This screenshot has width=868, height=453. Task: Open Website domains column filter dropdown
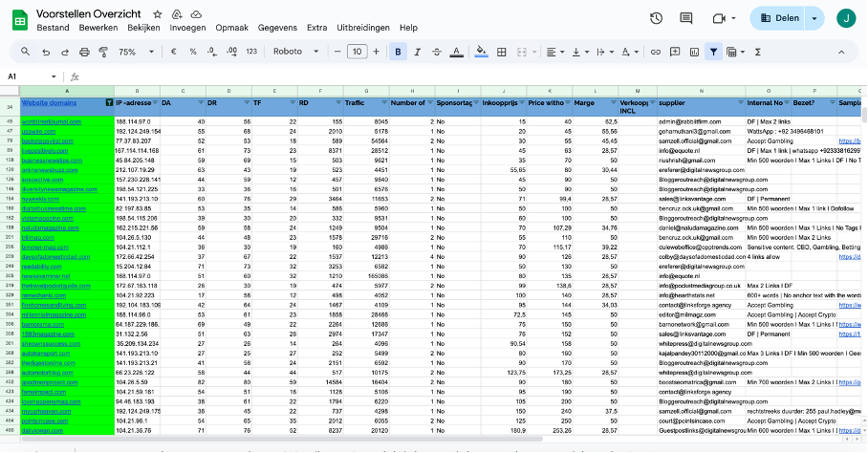tap(108, 102)
